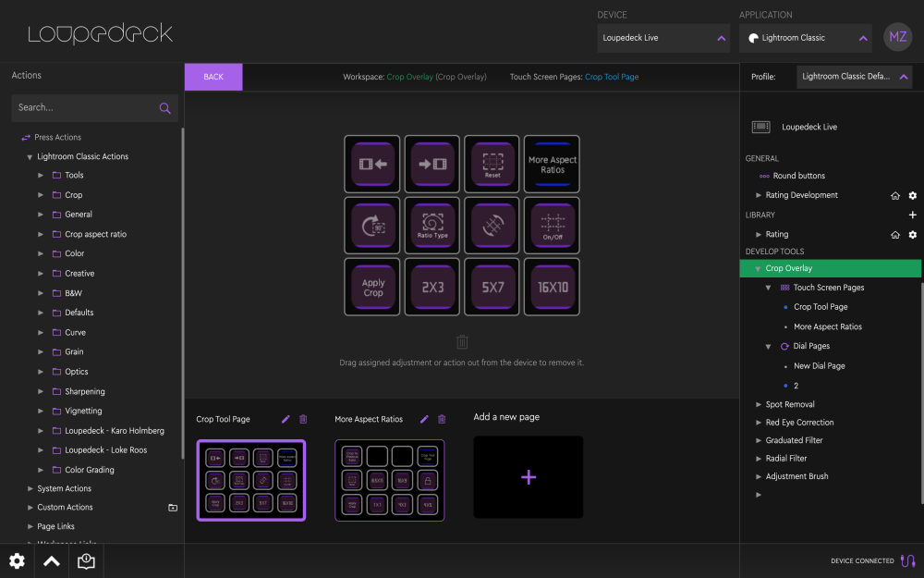The image size is (924, 578).
Task: Collapse the Crop Overlay workspace
Action: pos(758,268)
